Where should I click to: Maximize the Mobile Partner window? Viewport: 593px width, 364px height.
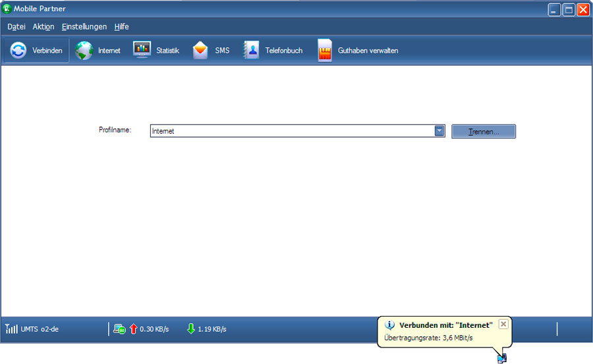click(569, 10)
